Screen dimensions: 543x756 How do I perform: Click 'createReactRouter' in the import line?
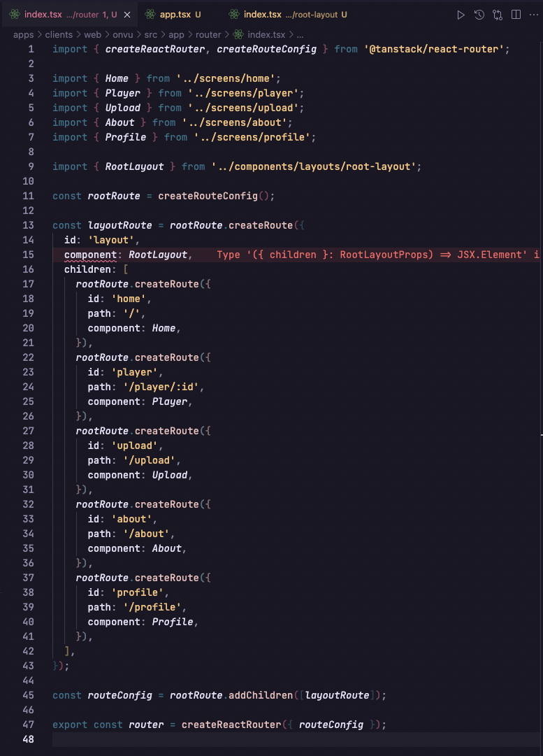(155, 49)
